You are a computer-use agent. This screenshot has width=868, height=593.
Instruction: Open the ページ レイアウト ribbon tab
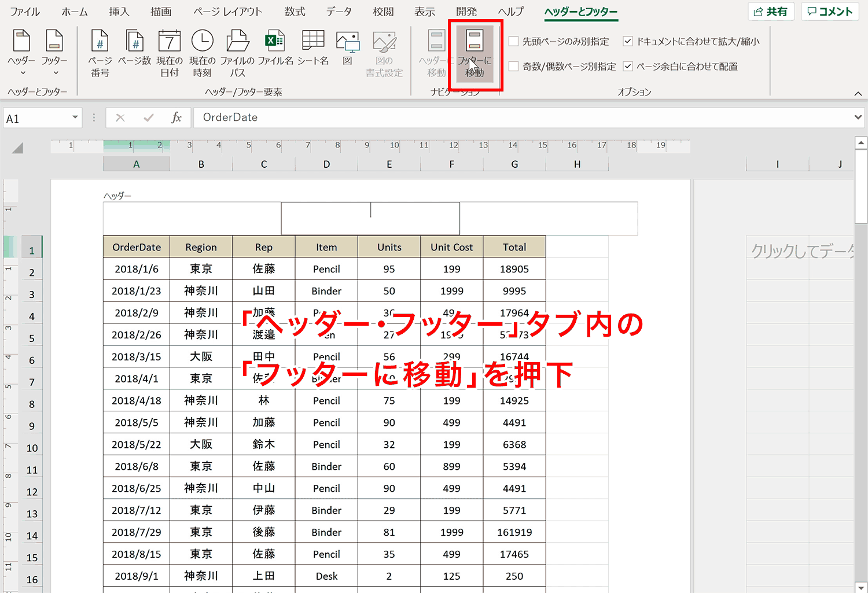(227, 12)
